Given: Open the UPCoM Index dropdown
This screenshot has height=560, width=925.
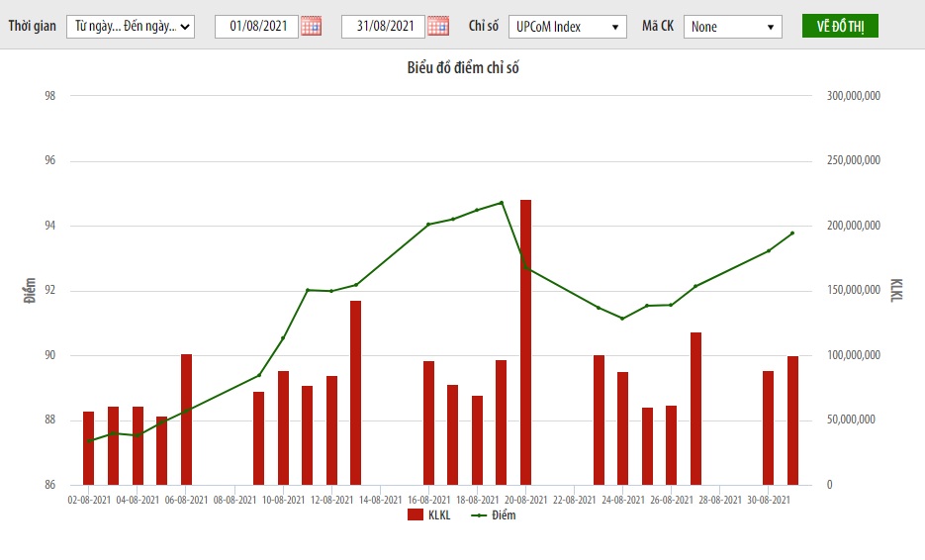Looking at the screenshot, I should click(568, 27).
